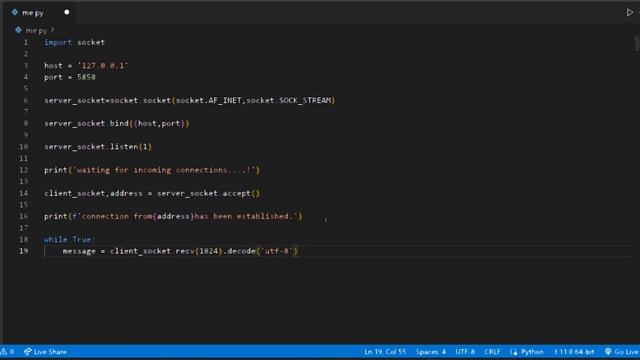Click the 'connection from' print line
Viewport: 640px width, 360px height.
173,216
